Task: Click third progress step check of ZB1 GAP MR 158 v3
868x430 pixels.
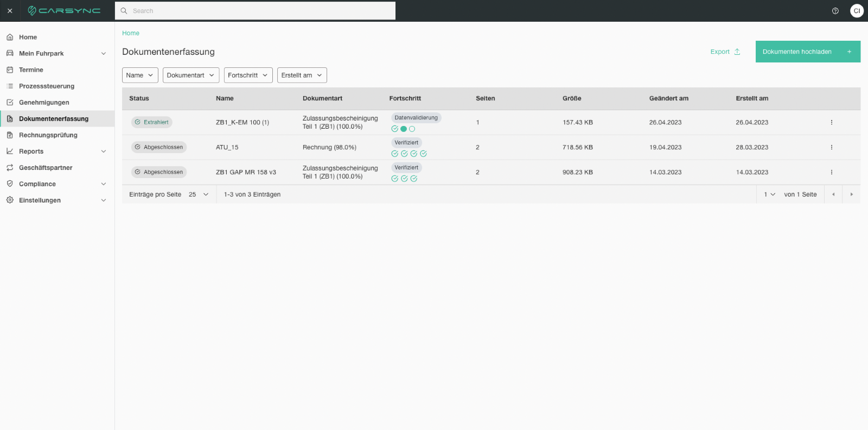Action: point(414,179)
